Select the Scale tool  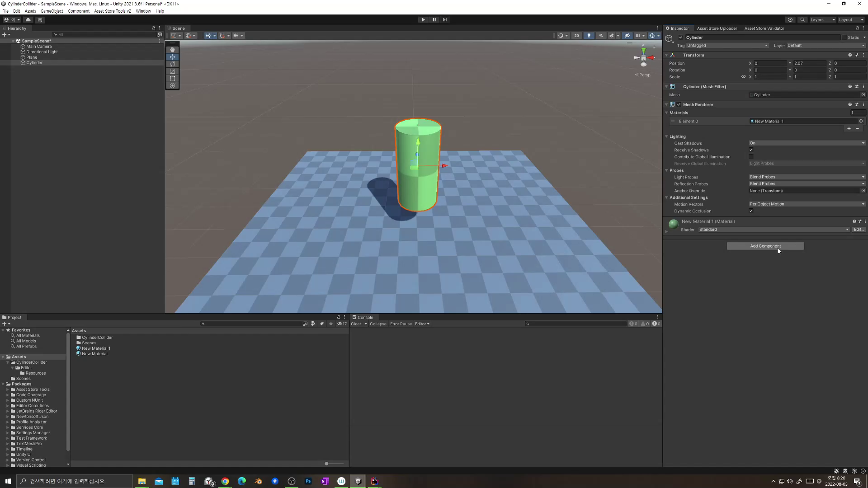point(172,71)
